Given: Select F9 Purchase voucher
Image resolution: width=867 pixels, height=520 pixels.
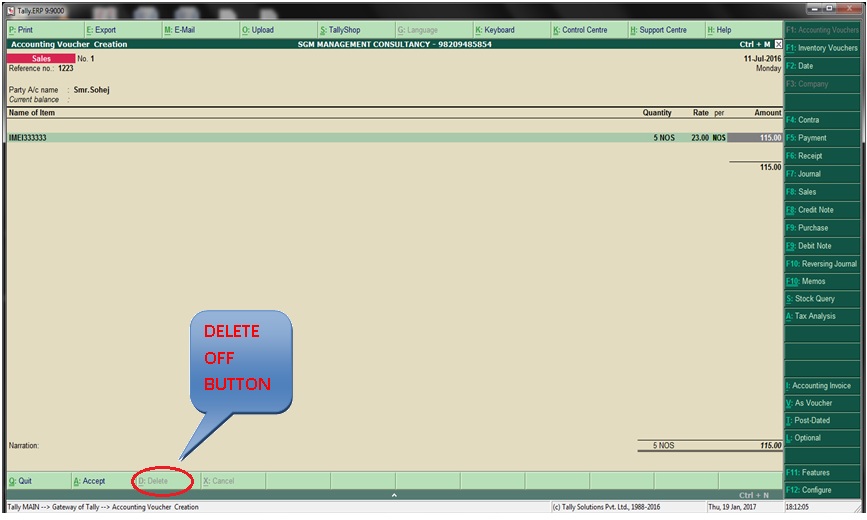Looking at the screenshot, I should pos(822,228).
